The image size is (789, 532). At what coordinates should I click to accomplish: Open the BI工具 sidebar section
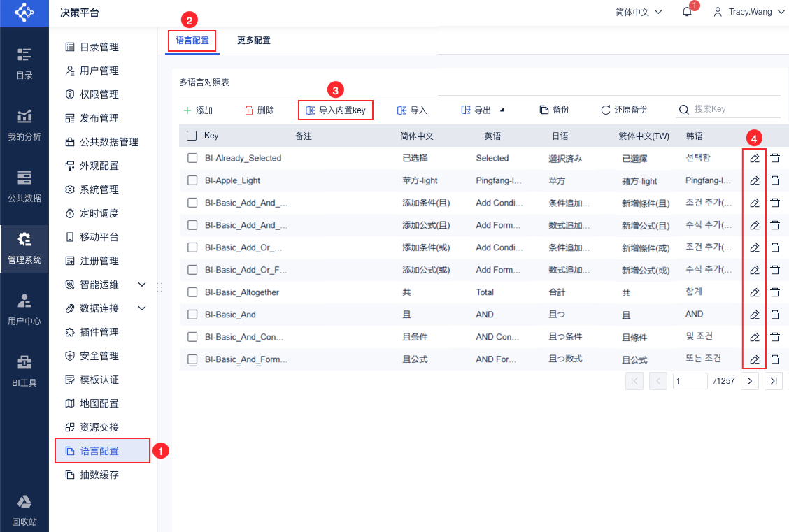click(x=24, y=371)
